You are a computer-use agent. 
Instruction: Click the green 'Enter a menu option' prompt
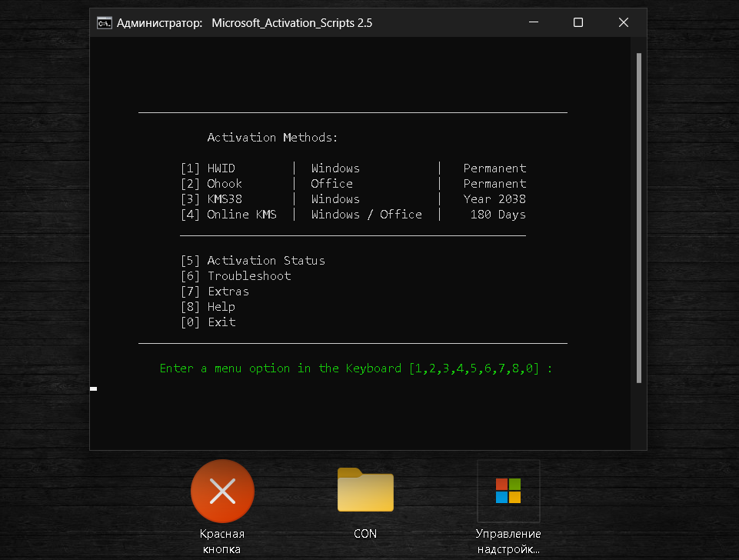click(x=356, y=368)
